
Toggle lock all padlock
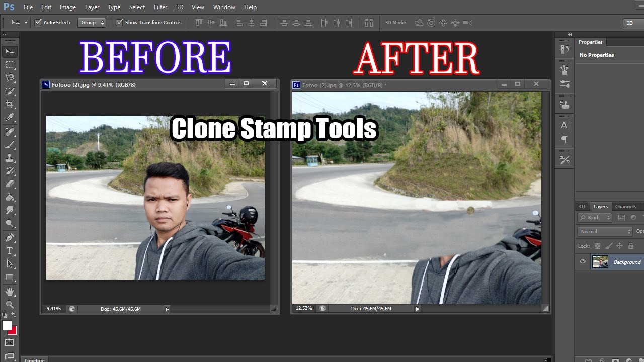[x=630, y=246]
